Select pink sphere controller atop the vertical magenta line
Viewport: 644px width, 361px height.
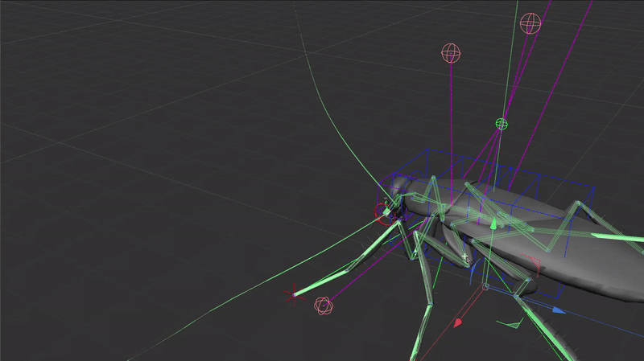451,53
